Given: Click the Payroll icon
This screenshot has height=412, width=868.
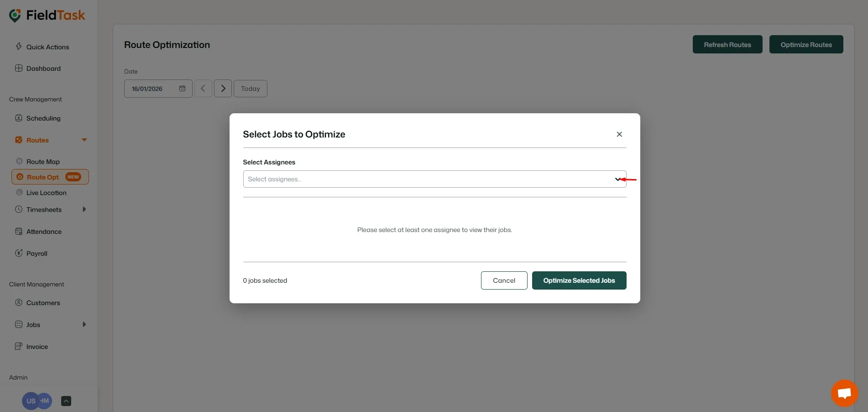Looking at the screenshot, I should tap(19, 253).
